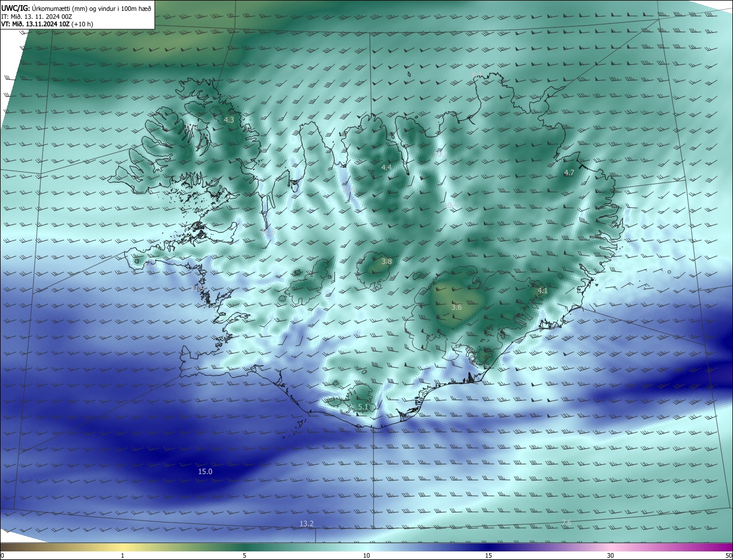Image resolution: width=733 pixels, height=560 pixels.
Task: Click the yellow segment of the color scale bar
Action: [x=123, y=547]
